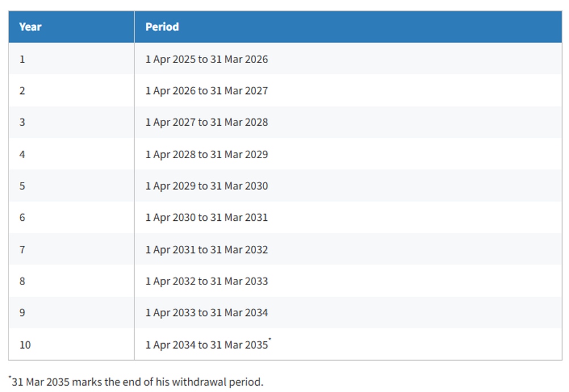Viewport: 569px width, 392px height.
Task: Select year cell '7'
Action: [x=72, y=249]
